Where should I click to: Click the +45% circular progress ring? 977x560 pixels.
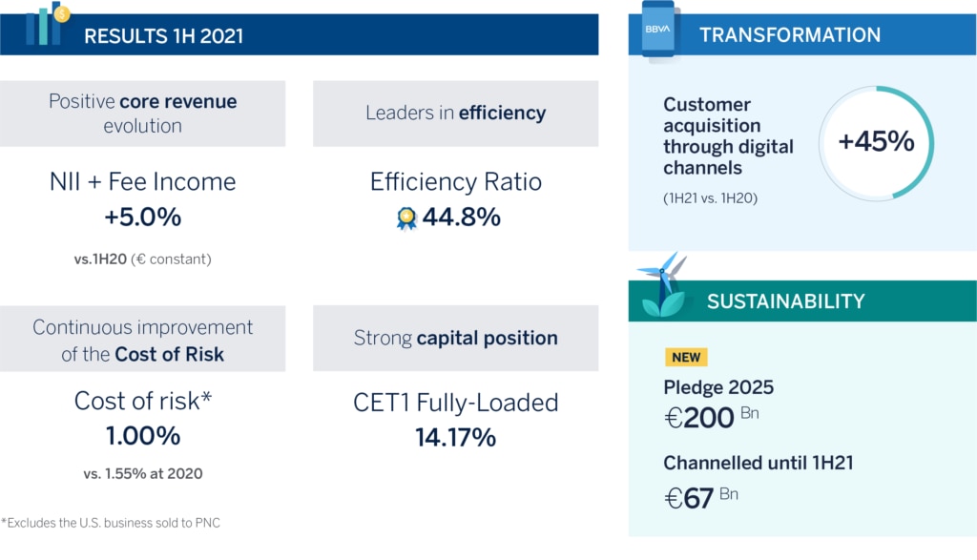(x=876, y=143)
